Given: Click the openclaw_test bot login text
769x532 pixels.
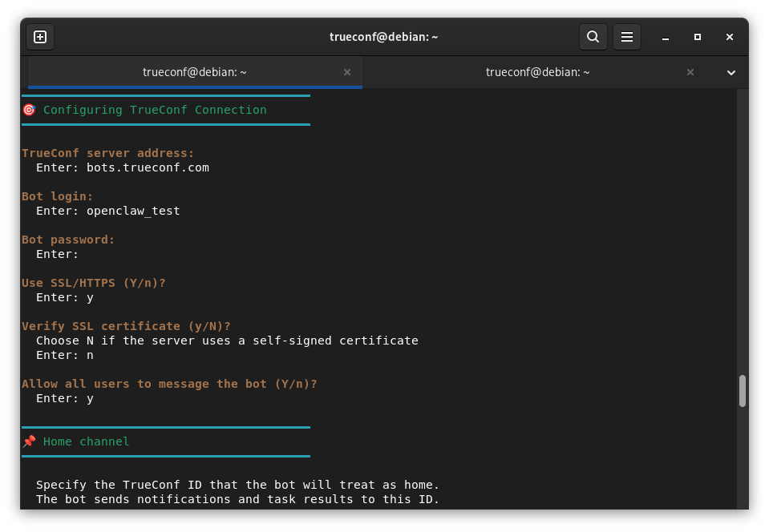Looking at the screenshot, I should [133, 211].
